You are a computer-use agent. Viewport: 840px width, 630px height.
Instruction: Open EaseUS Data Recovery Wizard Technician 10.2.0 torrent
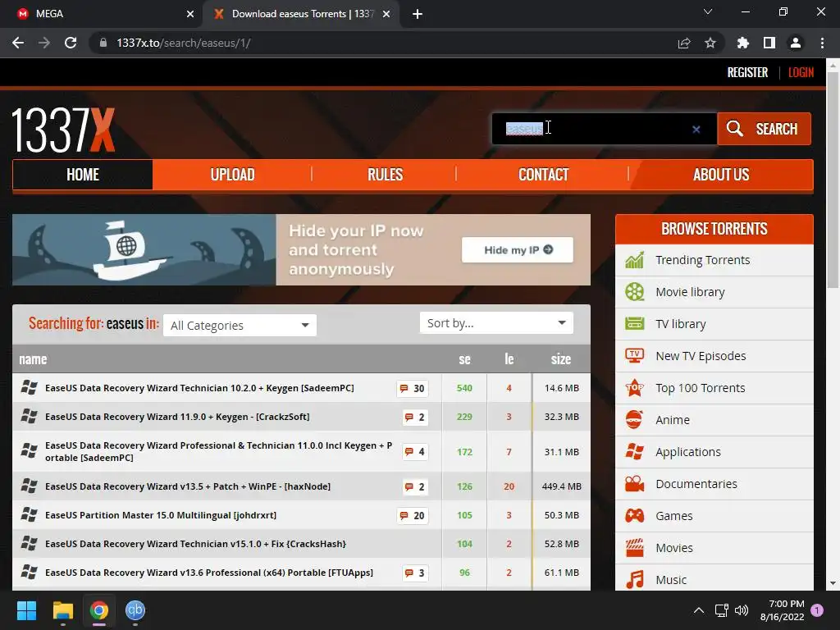pos(199,388)
